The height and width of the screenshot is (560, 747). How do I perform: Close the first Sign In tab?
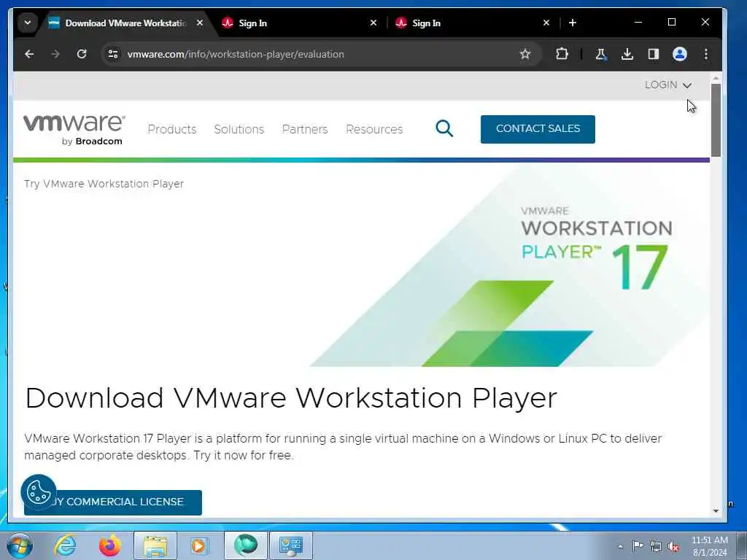click(373, 23)
